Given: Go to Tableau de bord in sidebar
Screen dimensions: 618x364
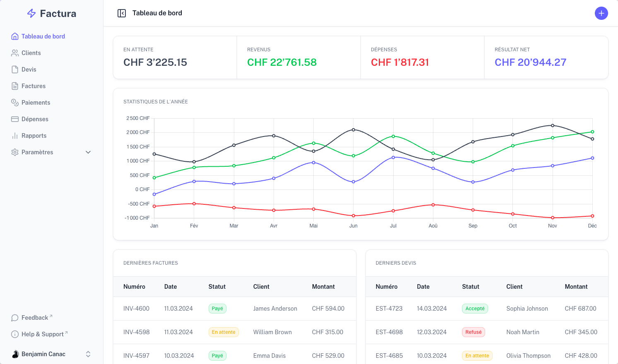Looking at the screenshot, I should pos(43,36).
